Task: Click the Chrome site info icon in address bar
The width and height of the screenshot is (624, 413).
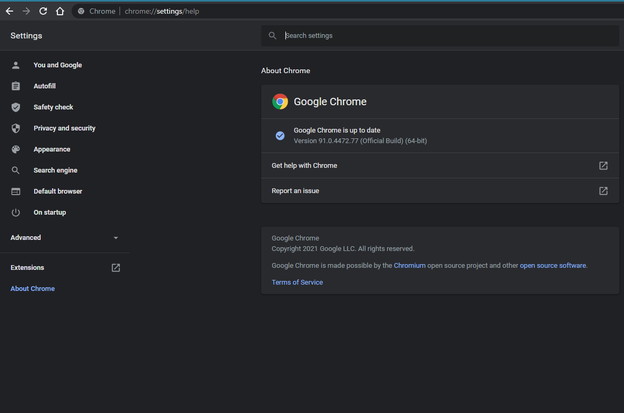Action: (x=81, y=11)
